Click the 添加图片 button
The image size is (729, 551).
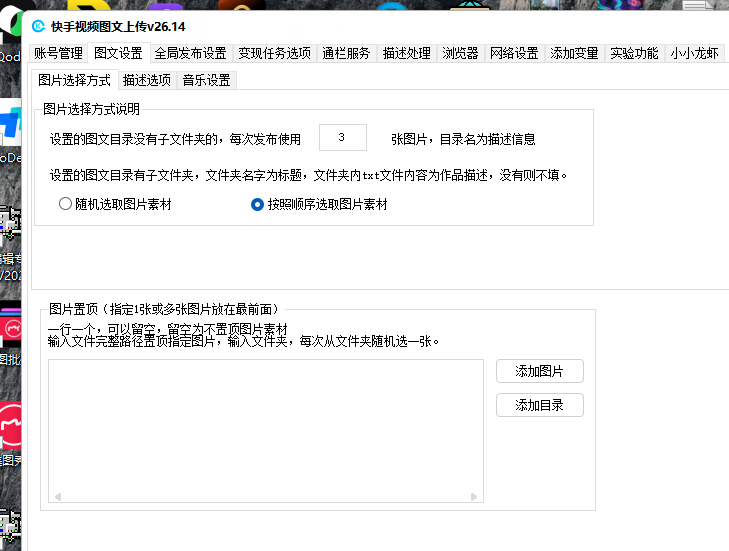point(539,371)
